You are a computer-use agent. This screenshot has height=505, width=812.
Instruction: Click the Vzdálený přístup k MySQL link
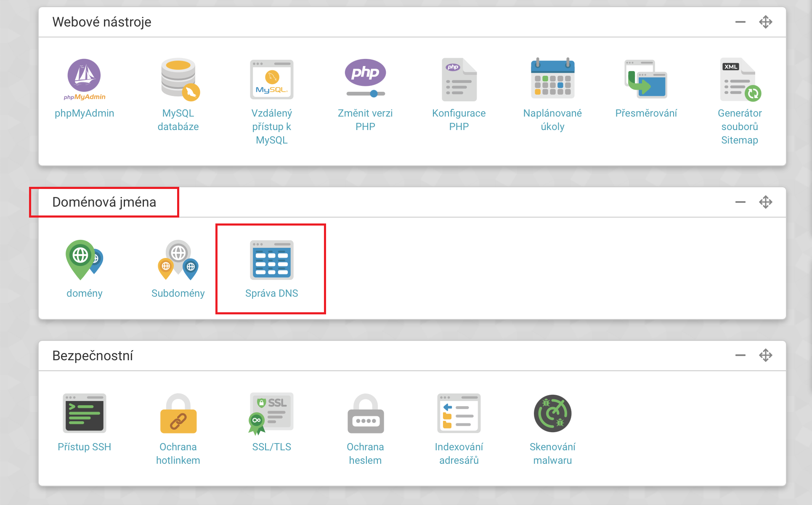coord(272,127)
